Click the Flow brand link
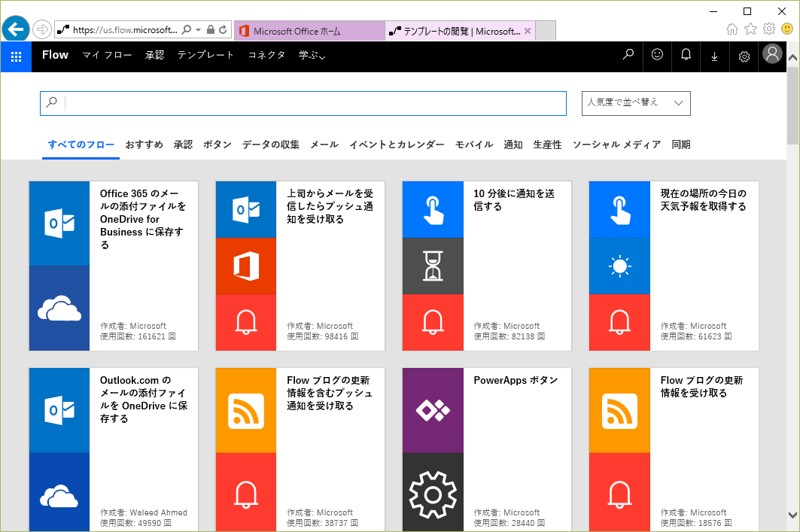This screenshot has width=800, height=532. [55, 55]
